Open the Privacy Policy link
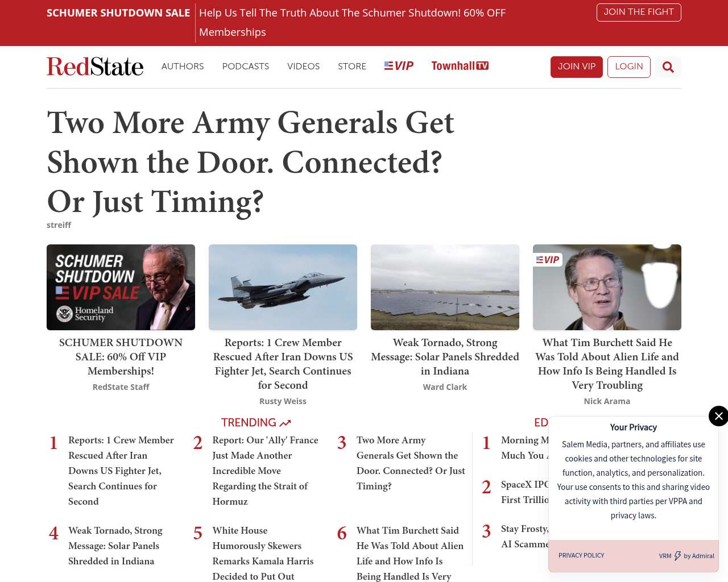The image size is (728, 582). pyautogui.click(x=581, y=556)
